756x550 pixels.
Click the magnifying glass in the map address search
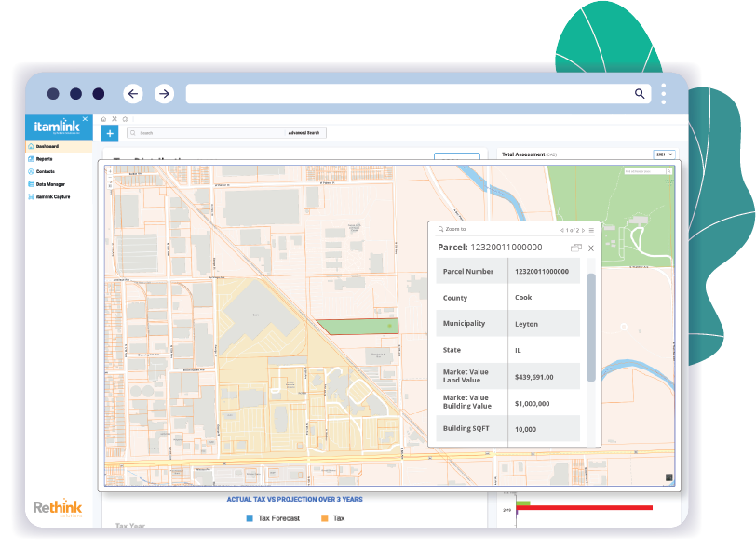click(668, 171)
